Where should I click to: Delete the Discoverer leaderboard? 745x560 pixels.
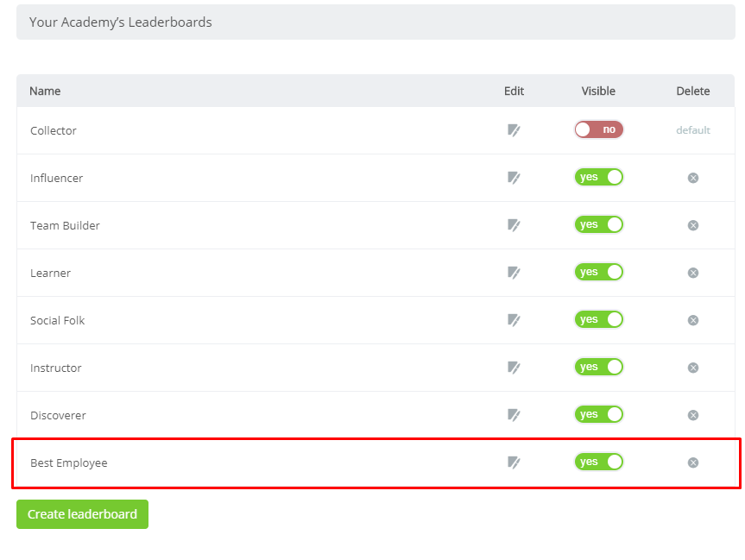[x=692, y=414]
